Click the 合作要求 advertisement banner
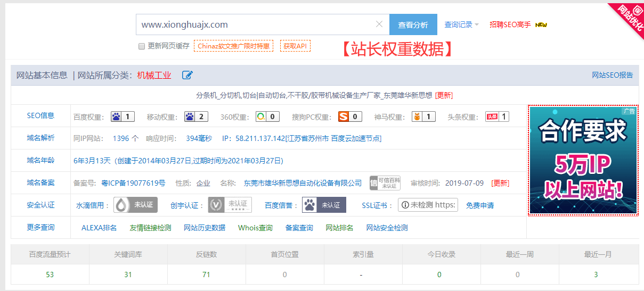The height and width of the screenshot is (291, 644). pos(582,160)
